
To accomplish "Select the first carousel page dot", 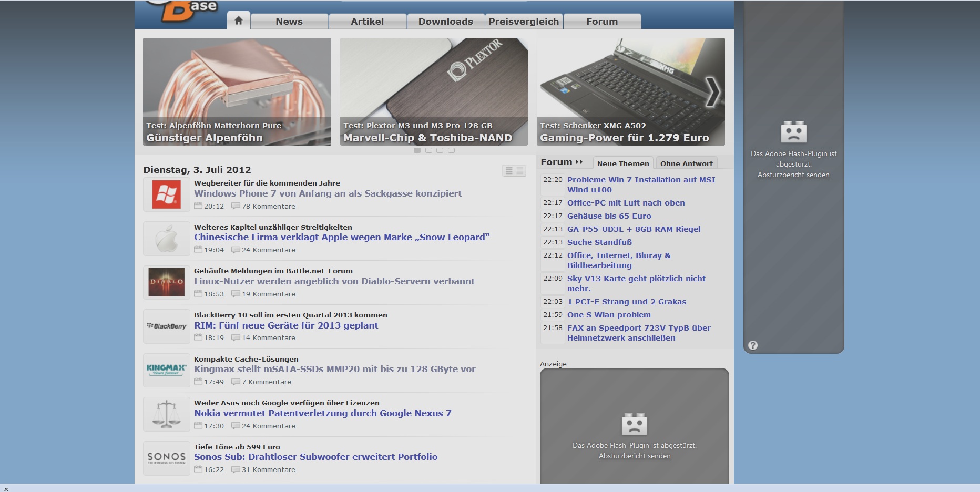I will point(417,150).
